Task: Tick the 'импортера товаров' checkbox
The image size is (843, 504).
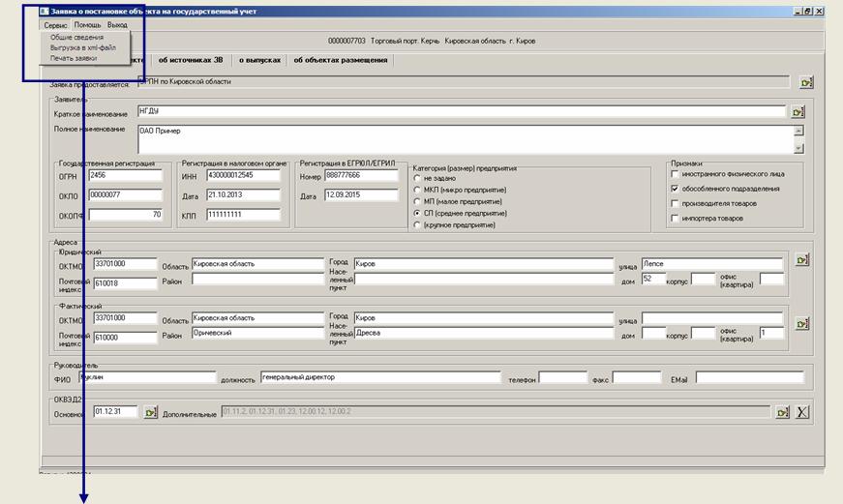Action: point(675,219)
